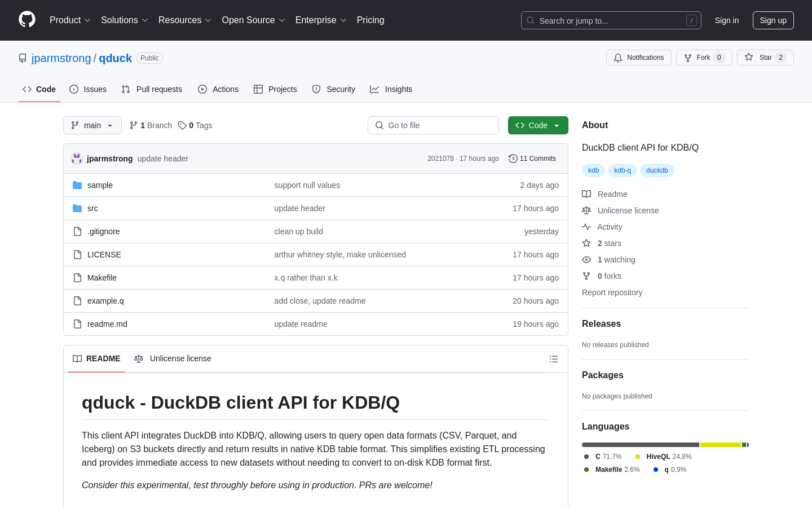Click the 'update header' message beside jparmstrong
This screenshot has height=508, width=812.
[163, 159]
